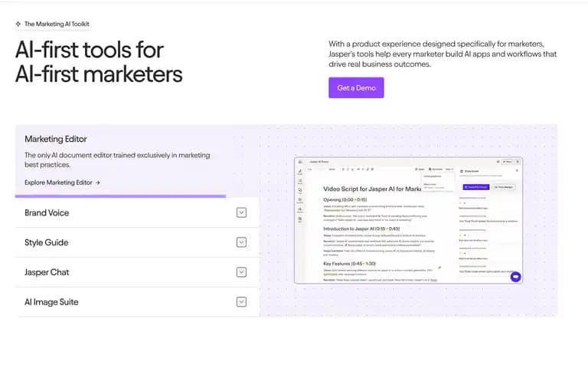The image size is (588, 368).
Task: Click the sparkle icon beside Marketing AI Toolkit
Action: 18,24
